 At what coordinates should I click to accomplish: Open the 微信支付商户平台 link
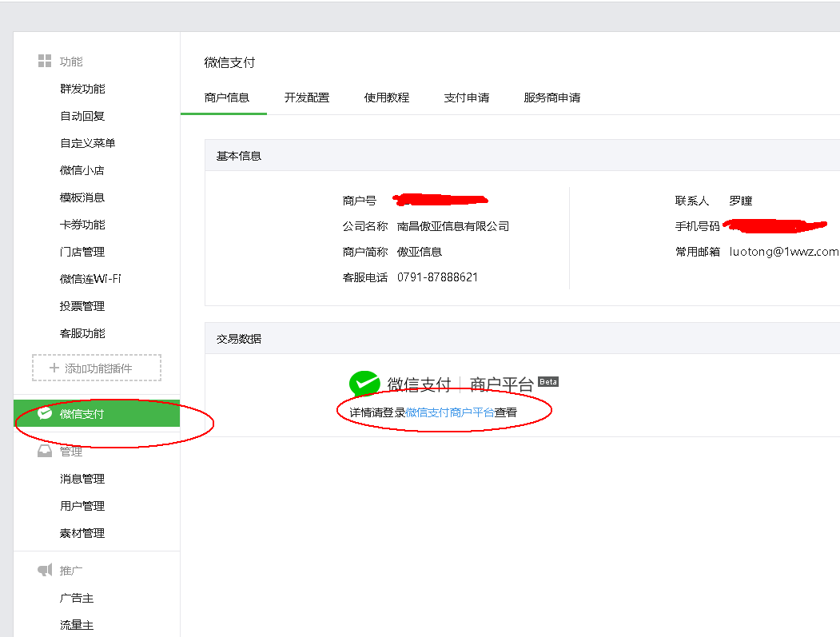450,412
